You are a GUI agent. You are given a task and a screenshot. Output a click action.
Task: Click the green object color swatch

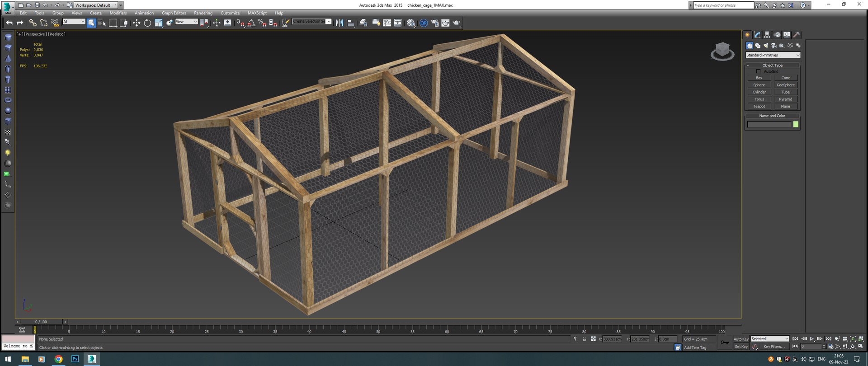796,124
